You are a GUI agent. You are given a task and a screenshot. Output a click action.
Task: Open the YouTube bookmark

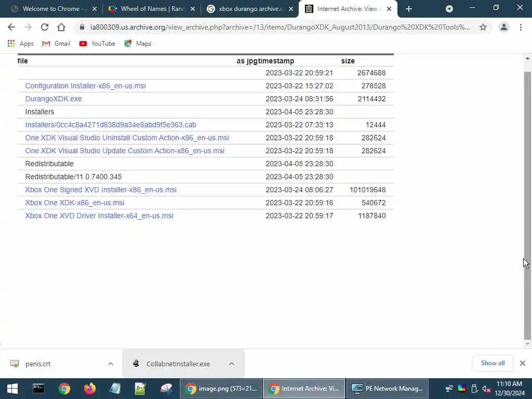(97, 44)
